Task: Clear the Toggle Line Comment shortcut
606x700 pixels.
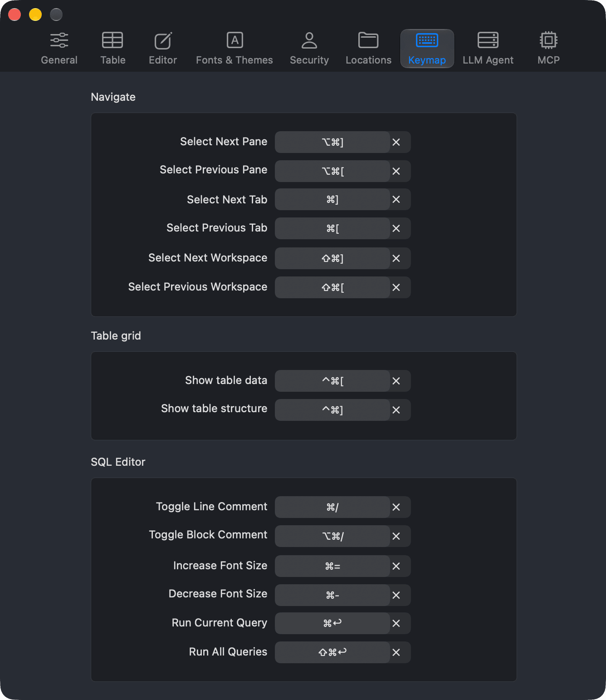Action: (x=396, y=507)
